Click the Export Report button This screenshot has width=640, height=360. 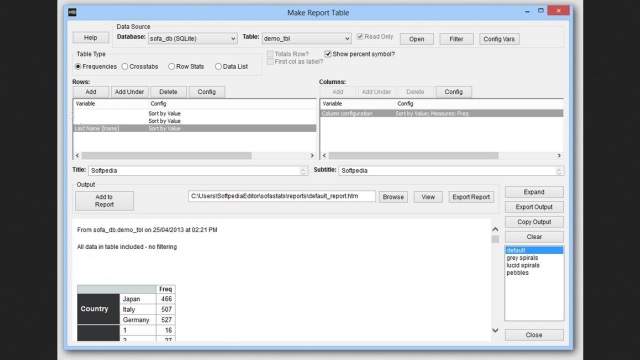point(471,197)
